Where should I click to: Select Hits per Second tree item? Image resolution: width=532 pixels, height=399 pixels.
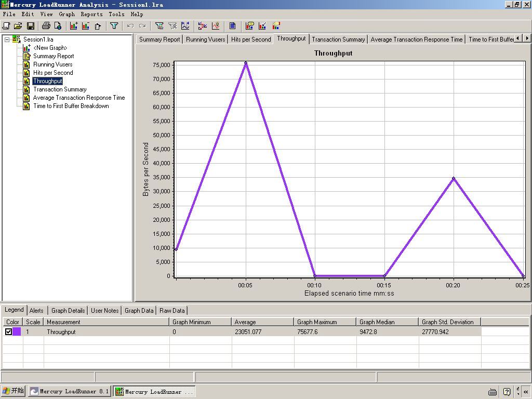(x=53, y=73)
